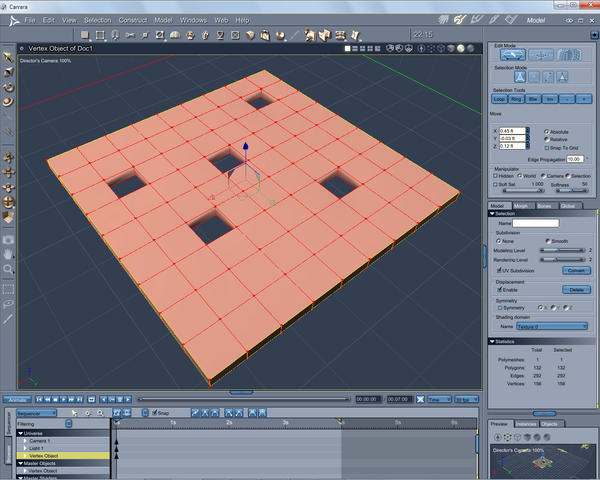Click the Ring selection tool
The image size is (600, 480).
(517, 99)
